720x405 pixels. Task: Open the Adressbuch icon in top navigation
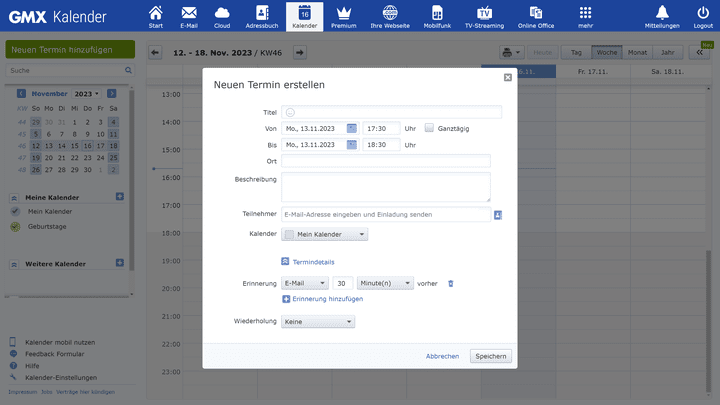261,15
